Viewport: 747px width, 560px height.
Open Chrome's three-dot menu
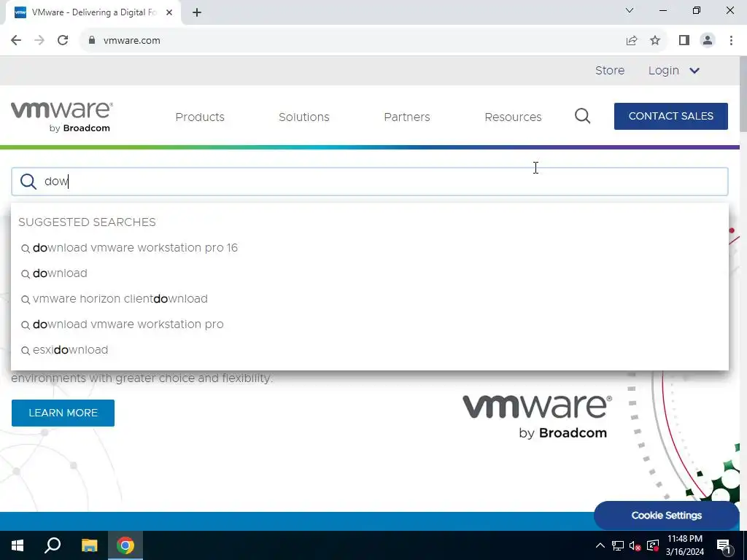tap(731, 41)
